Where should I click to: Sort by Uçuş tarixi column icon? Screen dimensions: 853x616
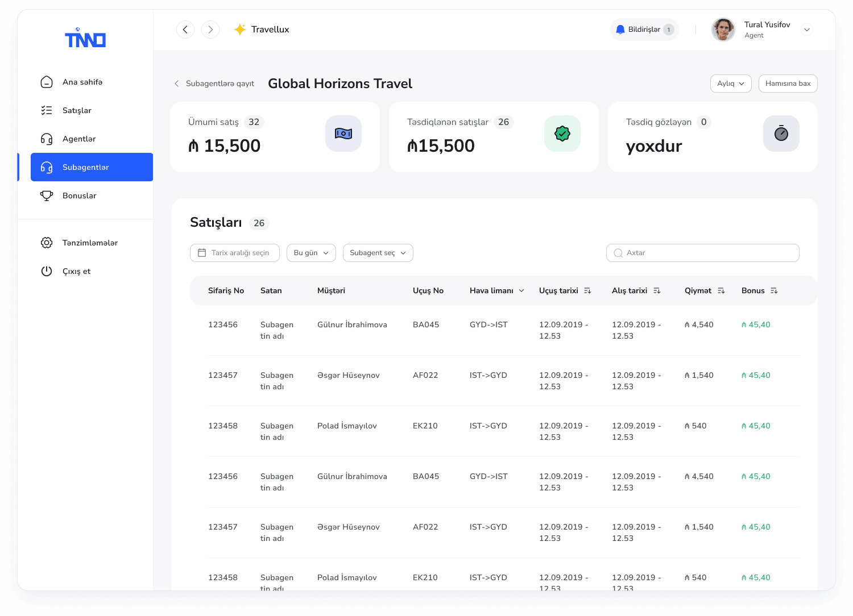tap(587, 290)
